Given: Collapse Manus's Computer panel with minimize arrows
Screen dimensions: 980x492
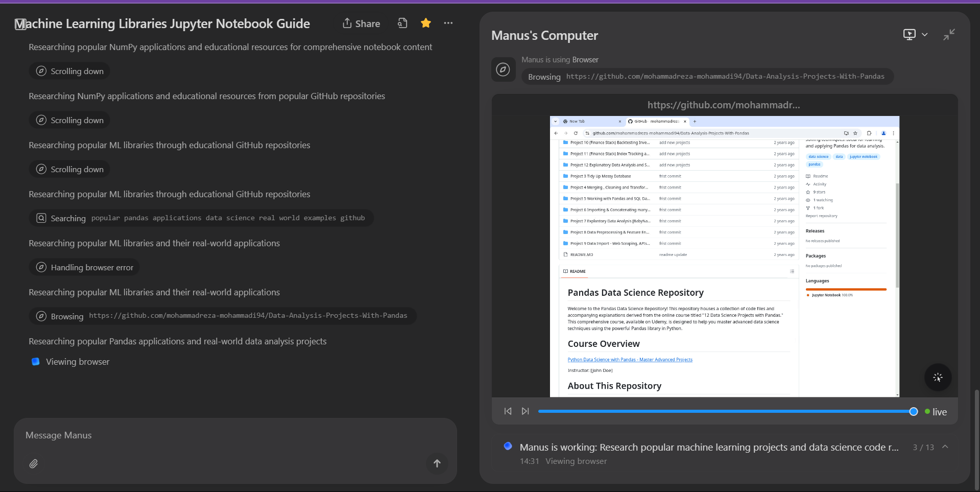Looking at the screenshot, I should (x=949, y=35).
